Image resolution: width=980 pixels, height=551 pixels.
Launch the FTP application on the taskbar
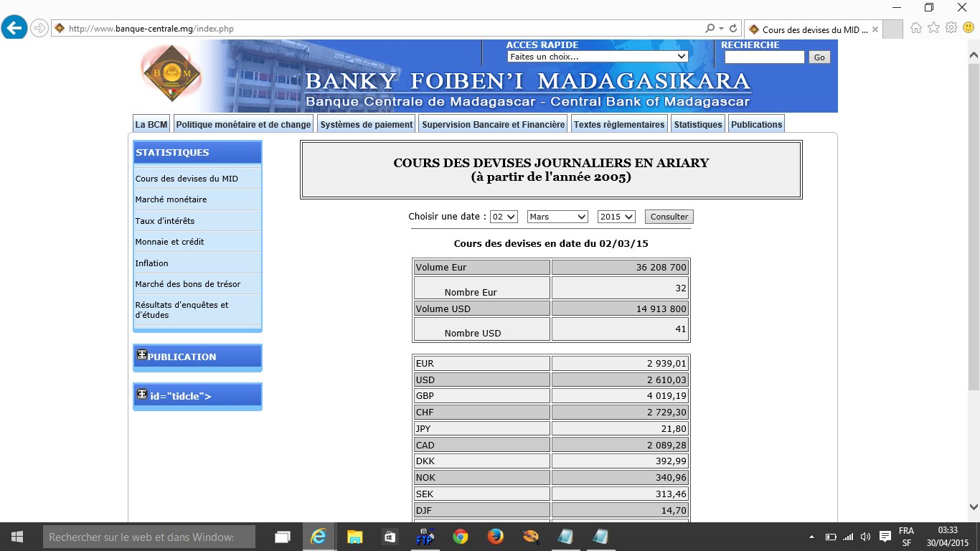(425, 537)
